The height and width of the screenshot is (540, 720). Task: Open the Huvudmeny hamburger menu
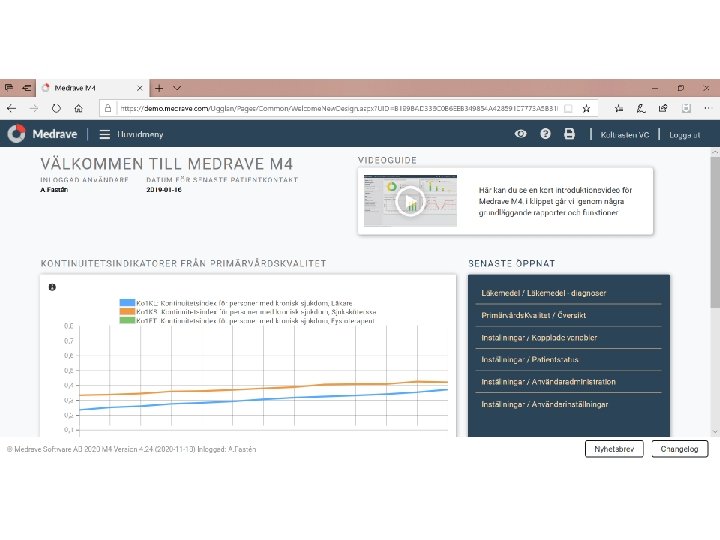click(105, 134)
